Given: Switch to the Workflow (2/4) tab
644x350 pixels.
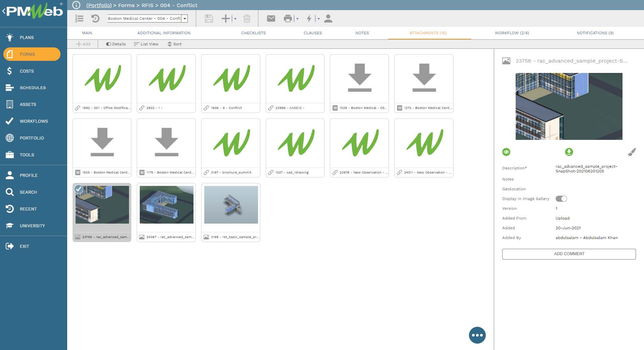Looking at the screenshot, I should click(x=512, y=33).
